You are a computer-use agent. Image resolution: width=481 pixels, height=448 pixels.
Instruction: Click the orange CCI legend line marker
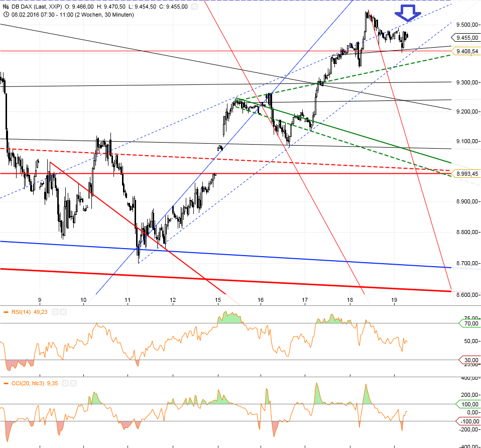tap(6, 383)
